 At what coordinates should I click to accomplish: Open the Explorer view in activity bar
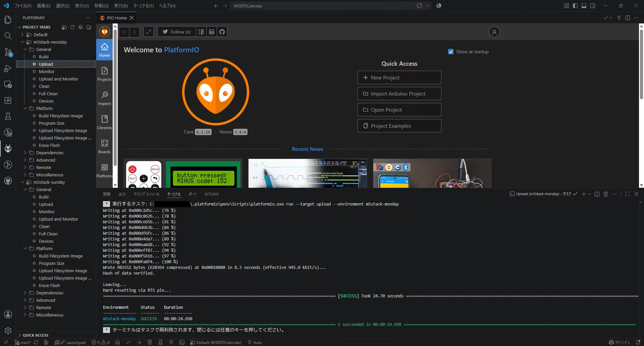pos(8,20)
